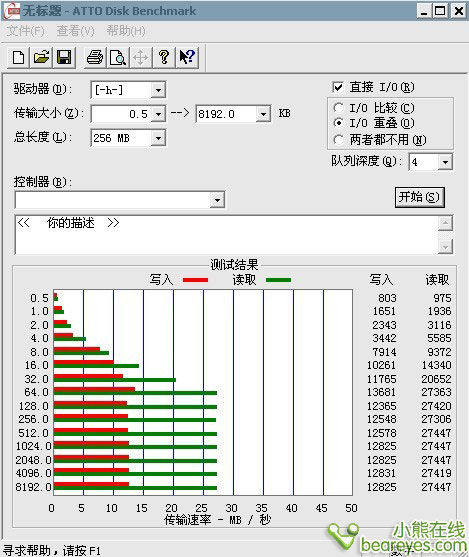Click the 开始(S) start button

point(420,197)
